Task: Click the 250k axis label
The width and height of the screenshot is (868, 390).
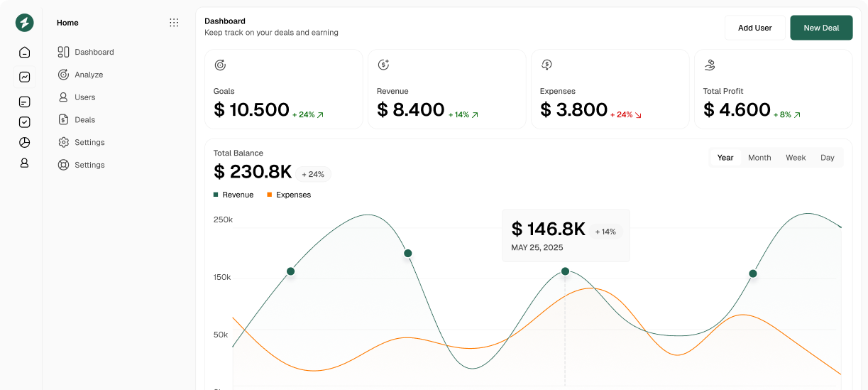Action: pos(223,220)
